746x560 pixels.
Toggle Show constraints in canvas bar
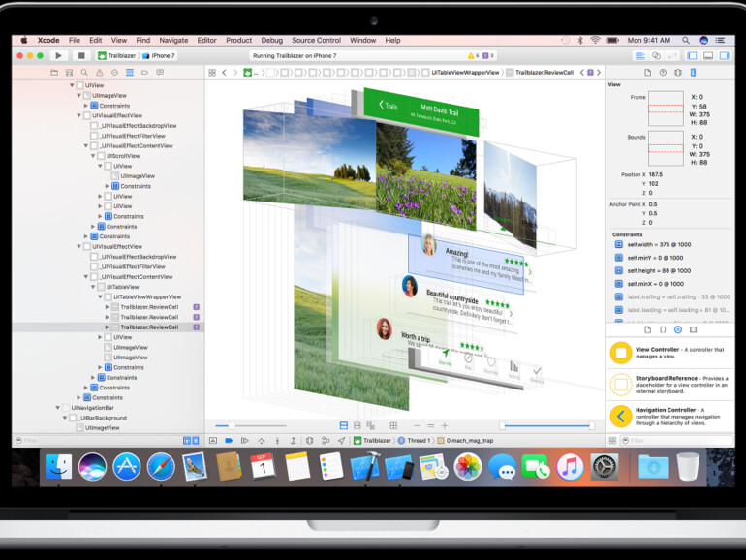click(x=357, y=426)
